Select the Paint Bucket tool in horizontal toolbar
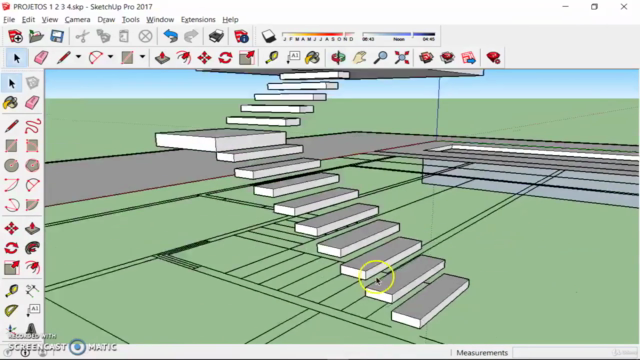 pyautogui.click(x=312, y=58)
